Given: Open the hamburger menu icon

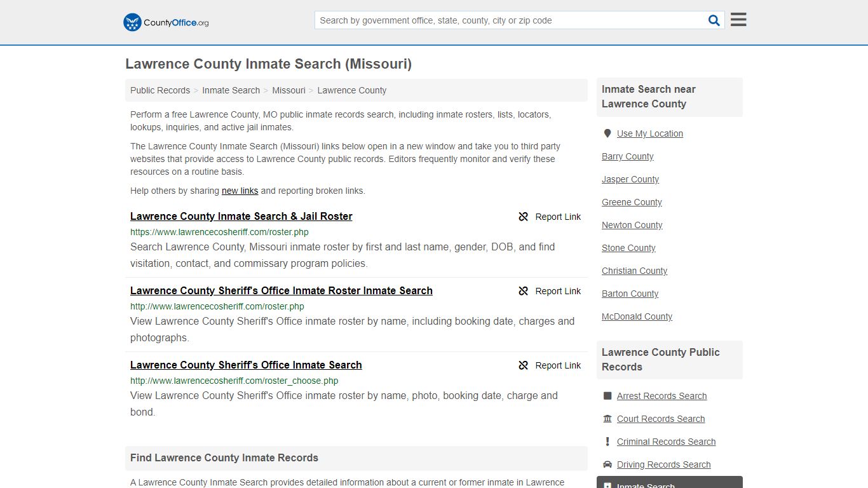Looking at the screenshot, I should (738, 20).
